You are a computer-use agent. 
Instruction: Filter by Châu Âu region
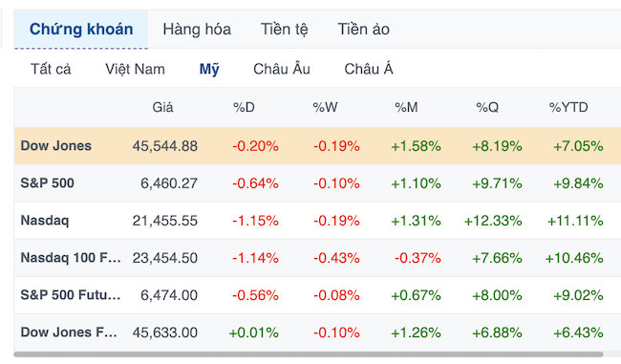click(282, 69)
